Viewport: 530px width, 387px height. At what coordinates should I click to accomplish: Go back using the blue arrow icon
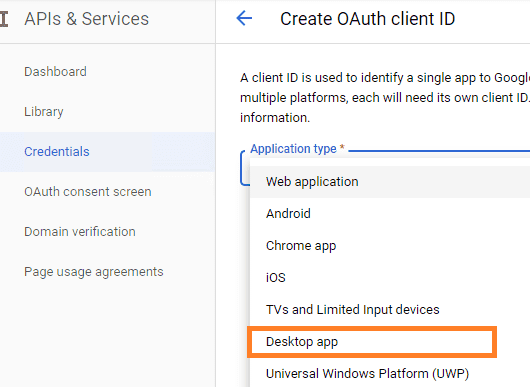click(244, 18)
